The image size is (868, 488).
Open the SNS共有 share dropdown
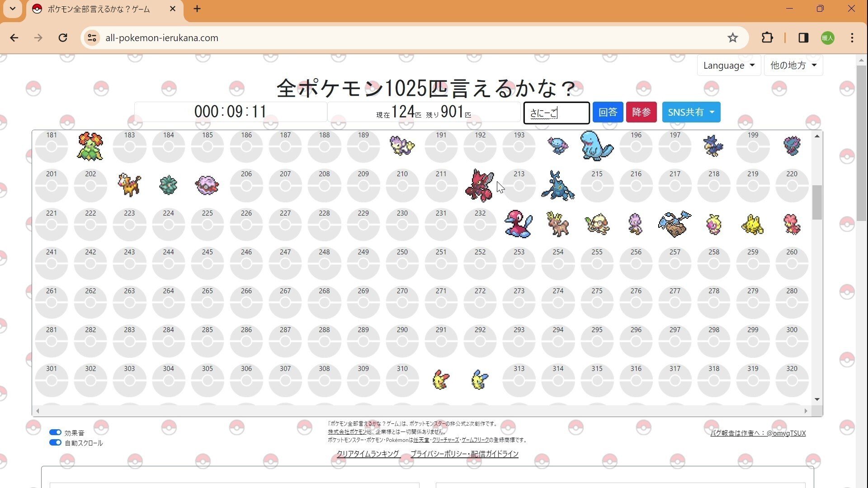coord(691,112)
